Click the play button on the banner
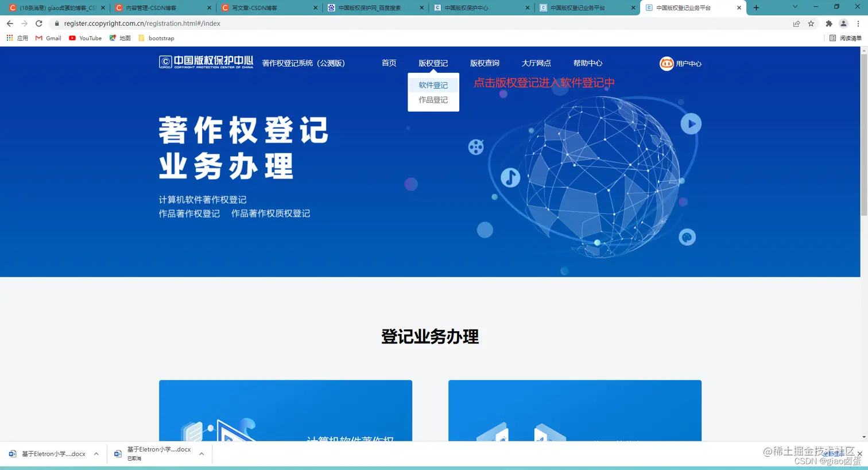Viewport: 868px width, 470px height. click(691, 123)
